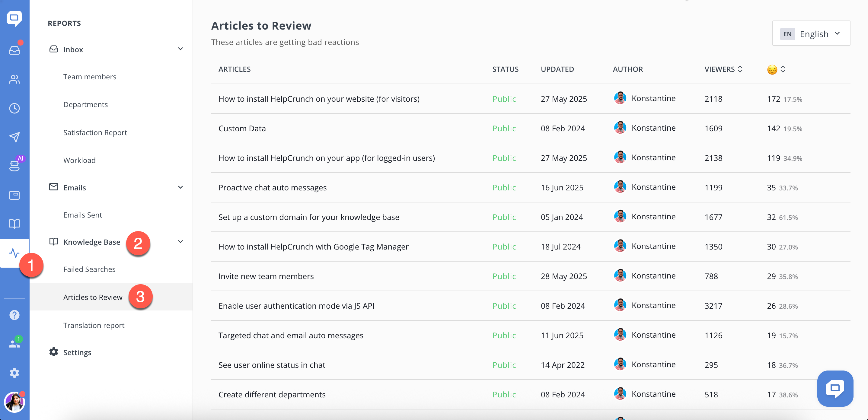Open the English language dropdown
Viewport: 868px width, 420px height.
(811, 34)
